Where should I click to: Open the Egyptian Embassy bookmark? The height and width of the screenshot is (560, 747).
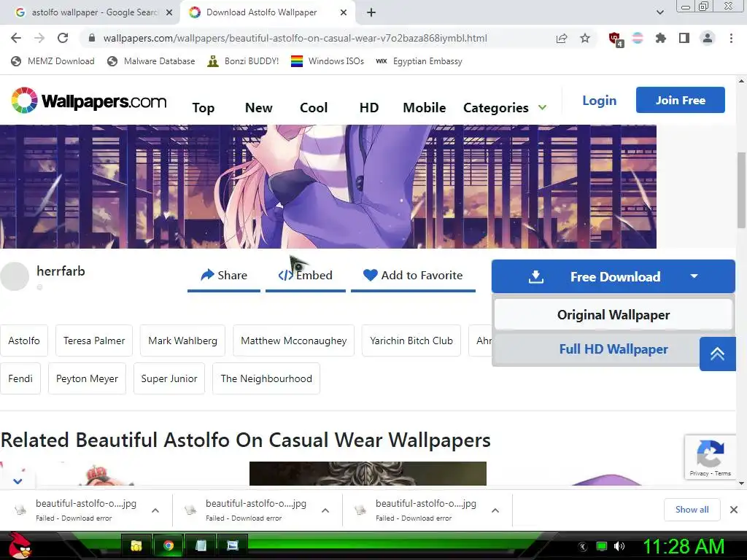pyautogui.click(x=419, y=61)
